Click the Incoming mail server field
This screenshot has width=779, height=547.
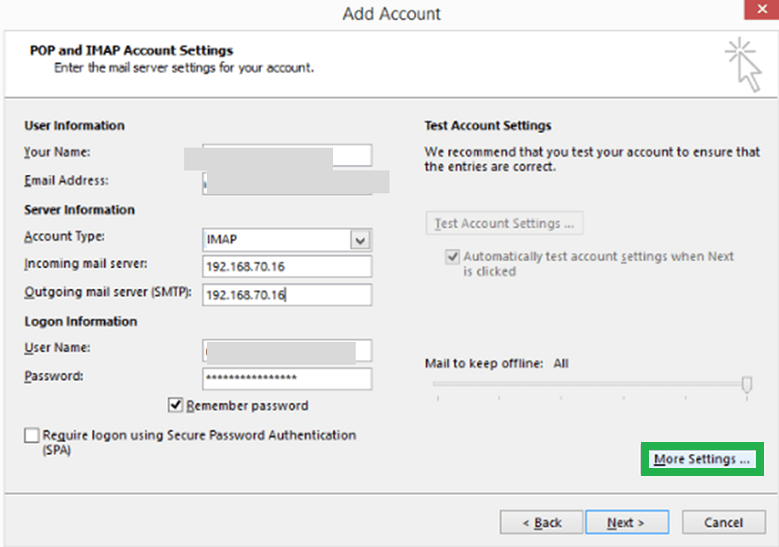(287, 266)
